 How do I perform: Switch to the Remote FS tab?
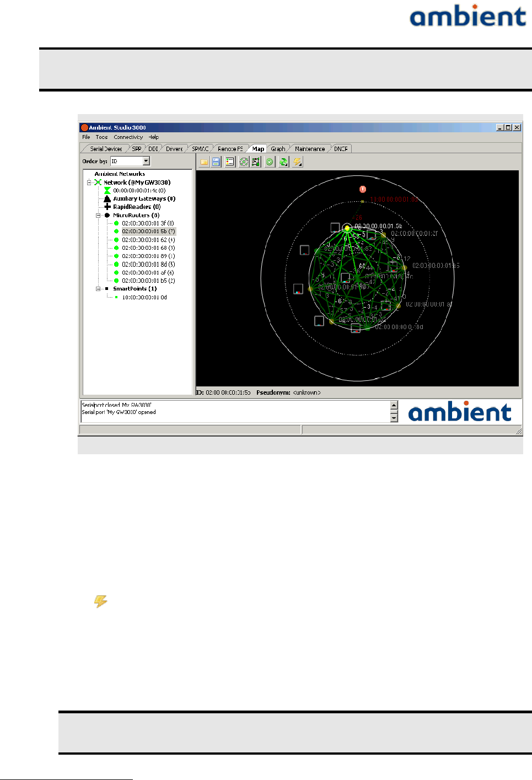coord(230,149)
